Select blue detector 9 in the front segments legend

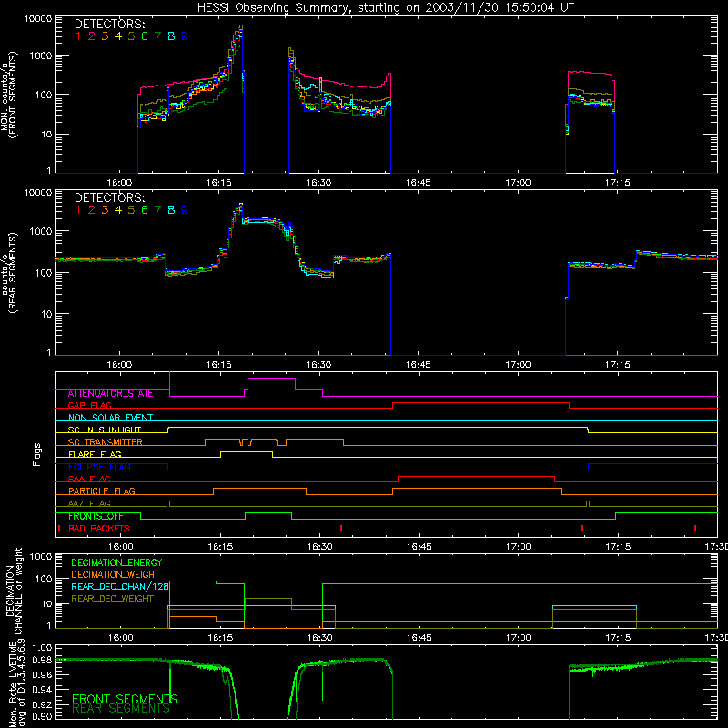pos(185,35)
